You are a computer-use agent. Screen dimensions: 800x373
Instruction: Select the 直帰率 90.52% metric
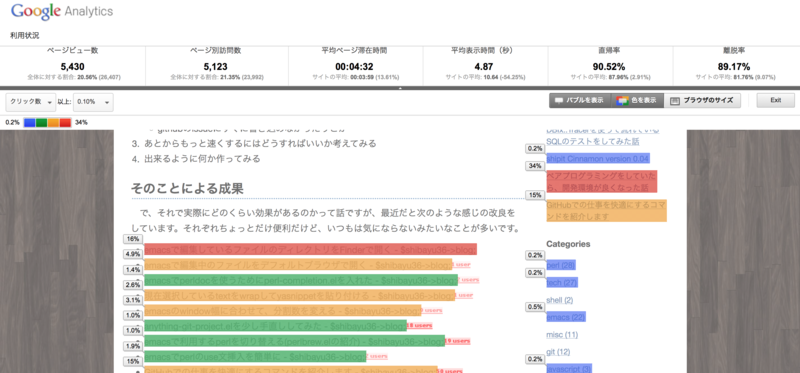(x=610, y=64)
